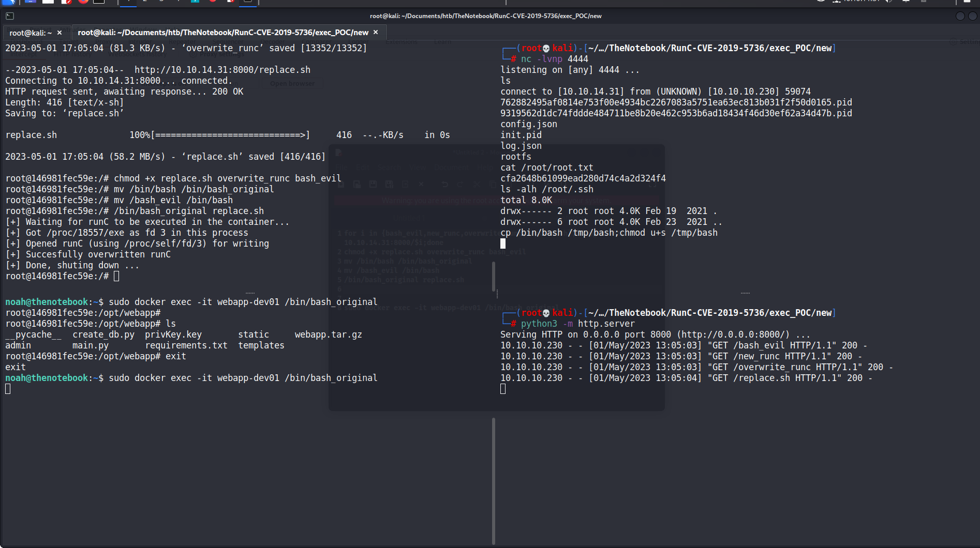Click the rightmost round title bar window button

coord(972,16)
